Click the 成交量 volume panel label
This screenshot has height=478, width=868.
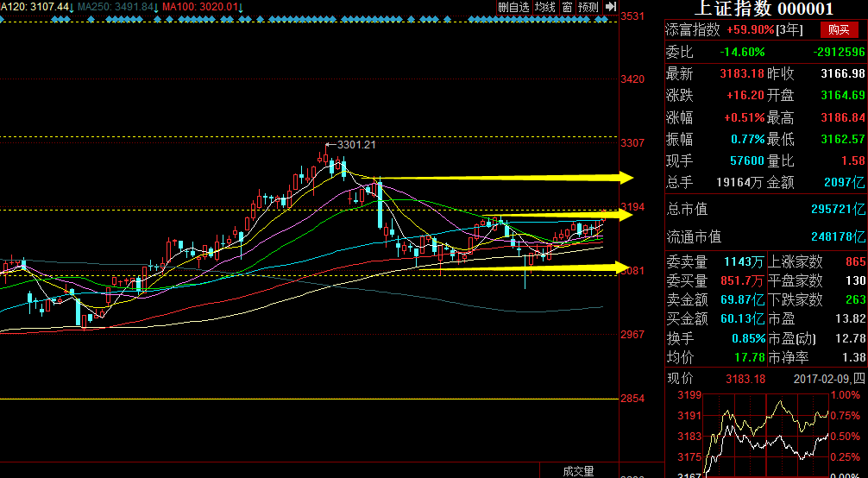[x=578, y=471]
